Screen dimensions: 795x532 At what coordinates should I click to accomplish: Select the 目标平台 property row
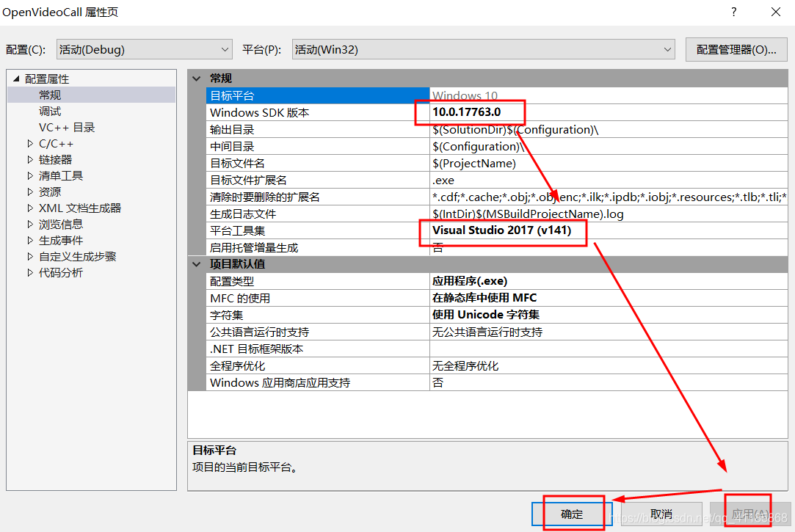pos(497,95)
